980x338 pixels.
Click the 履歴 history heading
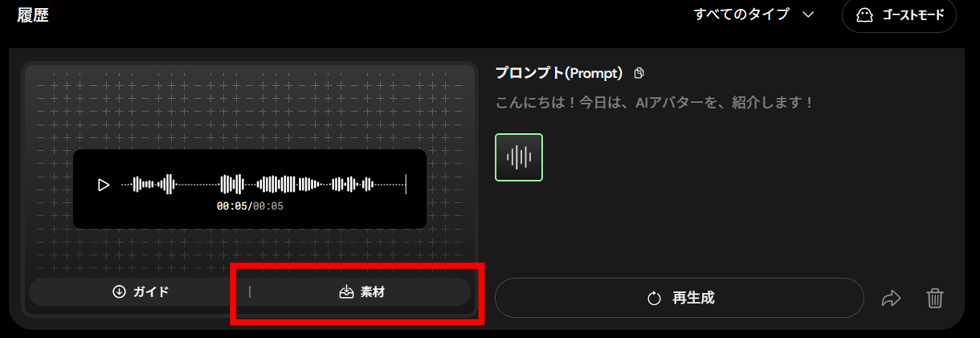coord(33,15)
